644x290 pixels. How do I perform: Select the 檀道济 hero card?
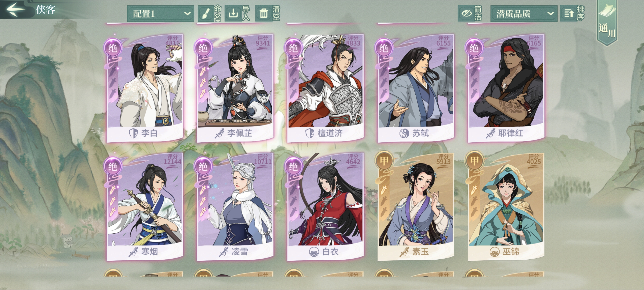325,88
